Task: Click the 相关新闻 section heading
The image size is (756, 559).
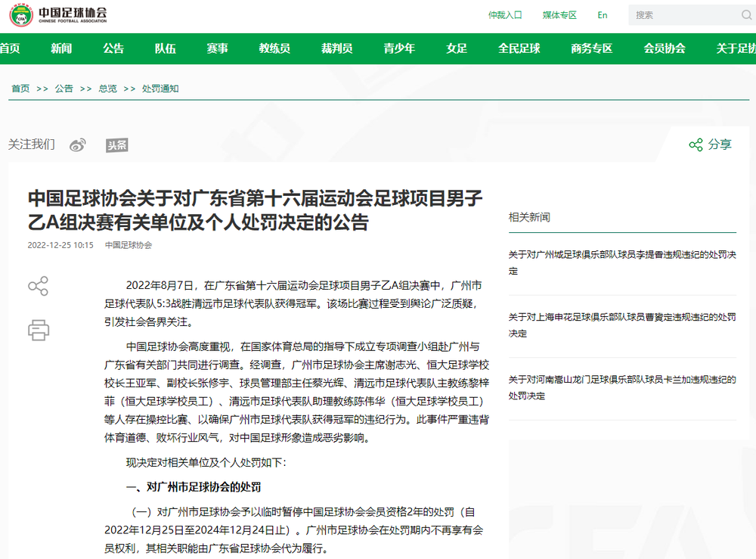Action: click(529, 217)
